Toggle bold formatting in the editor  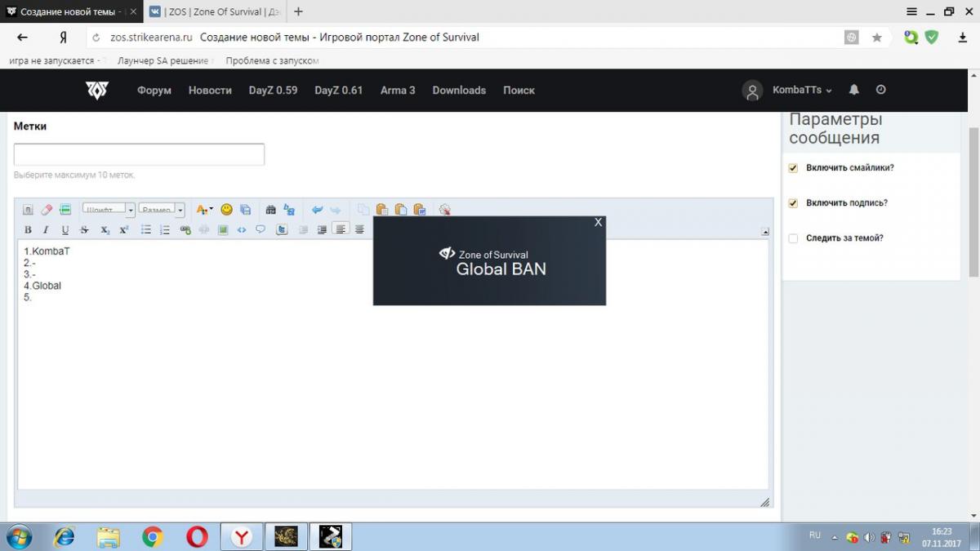[28, 230]
